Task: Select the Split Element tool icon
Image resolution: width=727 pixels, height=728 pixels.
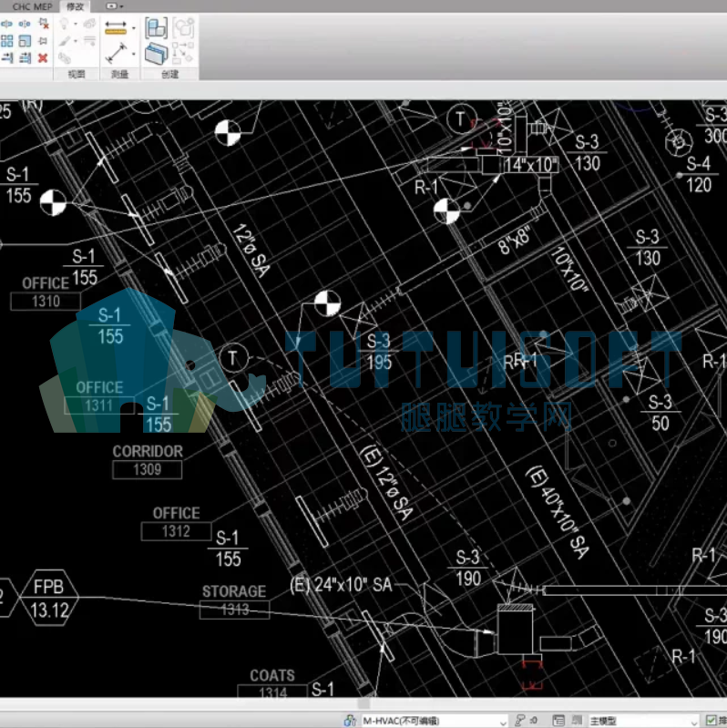Action: (x=7, y=24)
